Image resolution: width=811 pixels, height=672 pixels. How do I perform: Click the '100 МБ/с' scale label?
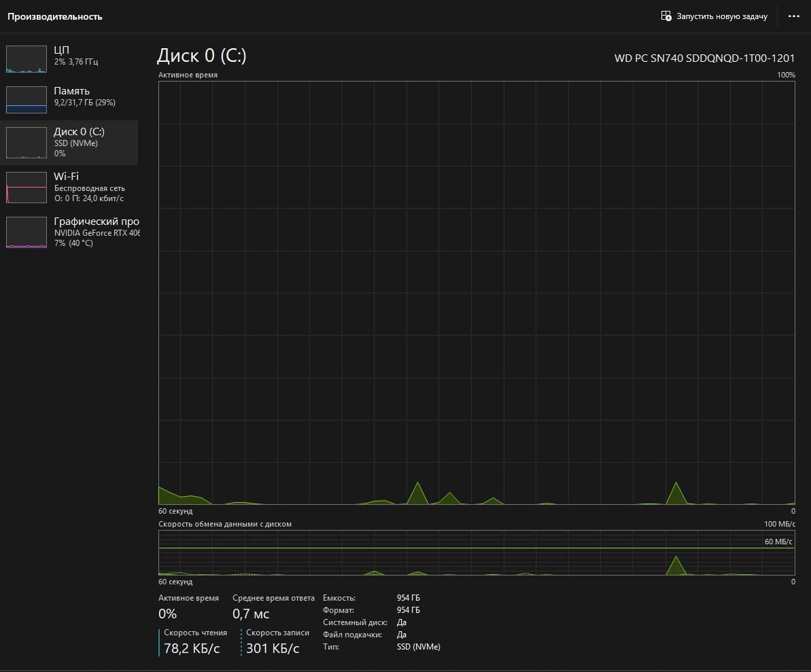point(780,524)
